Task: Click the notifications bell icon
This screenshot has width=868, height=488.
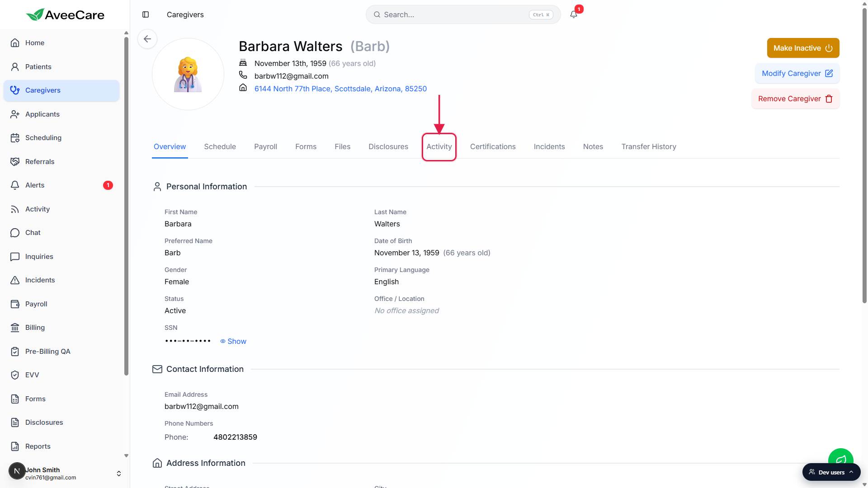Action: click(574, 14)
